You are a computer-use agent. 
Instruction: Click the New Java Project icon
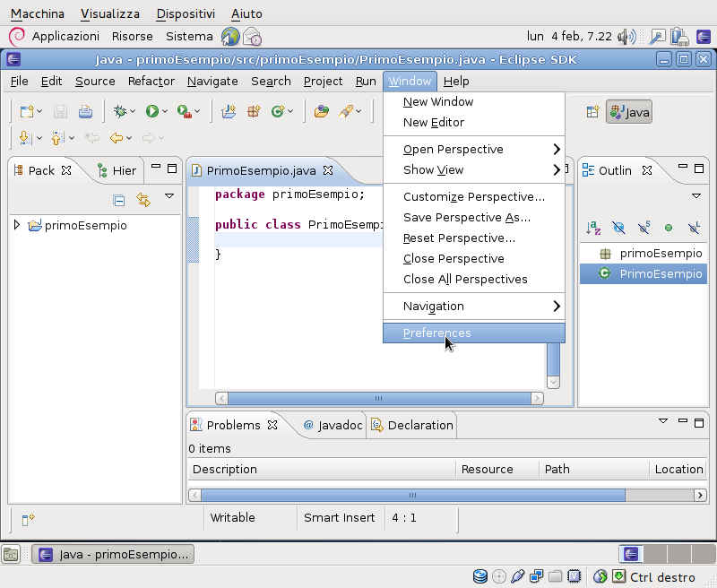coord(229,111)
